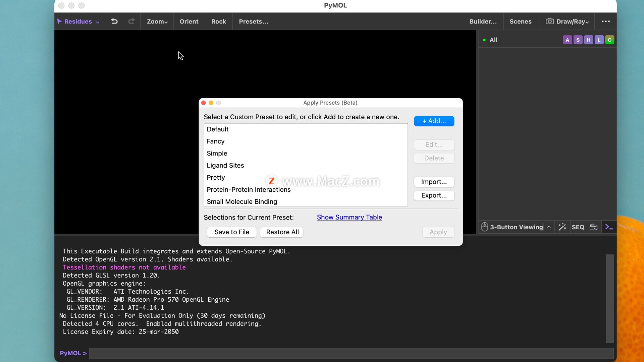
Task: Select the Fancy preset
Action: tap(306, 141)
